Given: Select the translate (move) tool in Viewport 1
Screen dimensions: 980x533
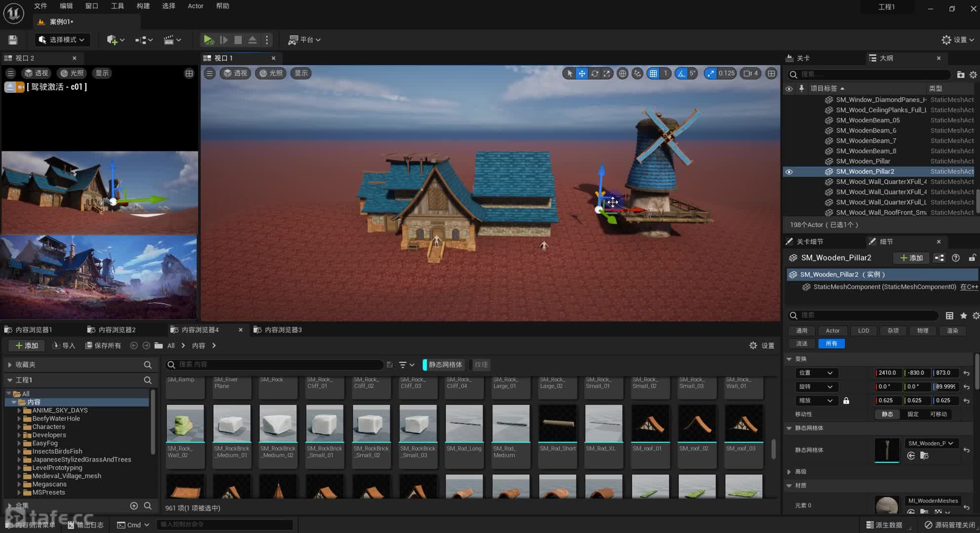Looking at the screenshot, I should [x=582, y=73].
